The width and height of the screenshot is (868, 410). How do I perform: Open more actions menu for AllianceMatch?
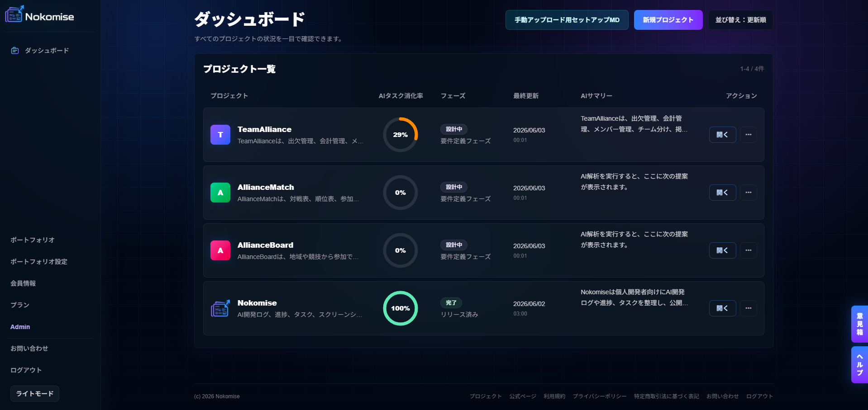(749, 193)
